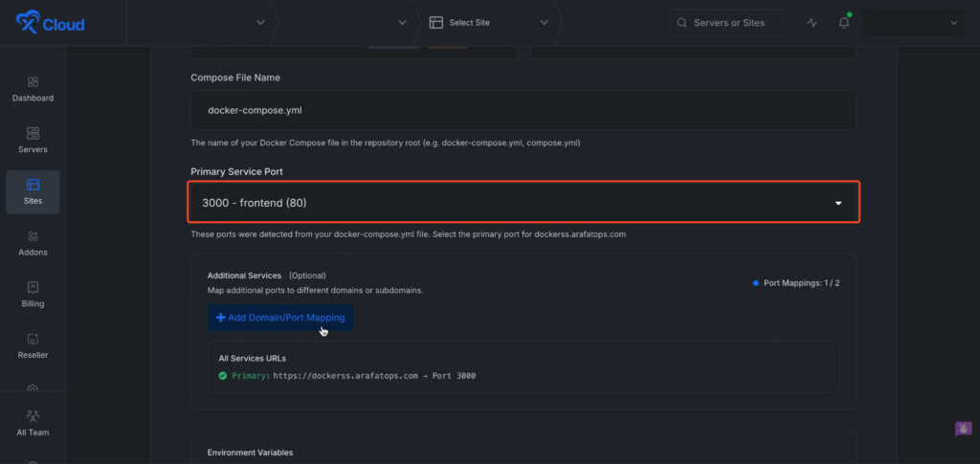980x464 pixels.
Task: Click Add Domain/Port Mapping button
Action: pyautogui.click(x=280, y=318)
